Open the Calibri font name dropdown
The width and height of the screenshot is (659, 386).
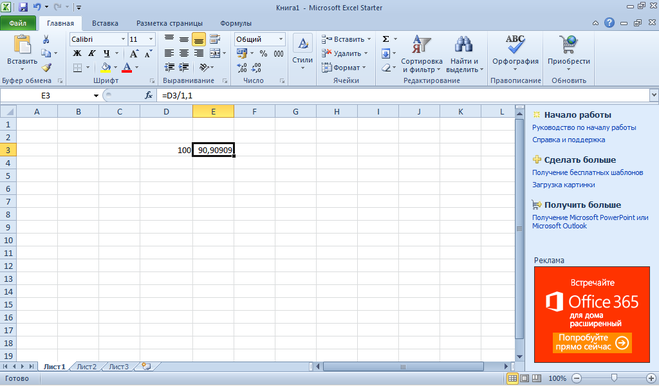[x=123, y=39]
